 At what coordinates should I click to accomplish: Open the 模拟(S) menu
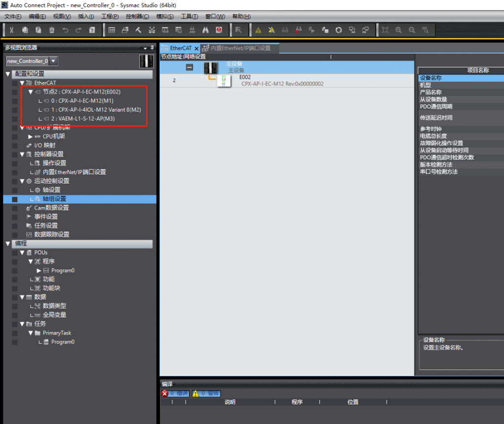point(165,16)
